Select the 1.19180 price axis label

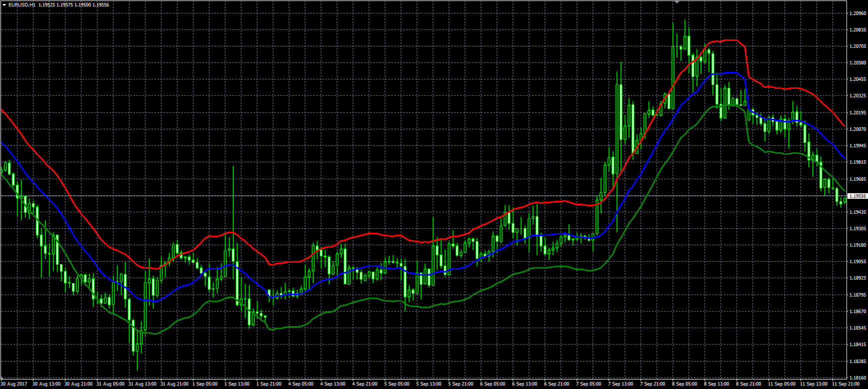pyautogui.click(x=858, y=245)
